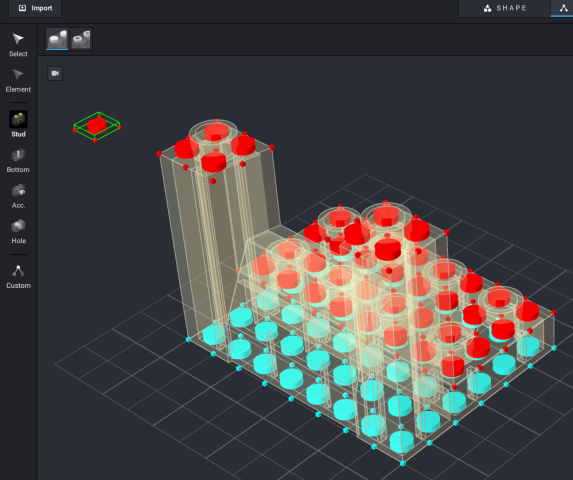The width and height of the screenshot is (573, 480).
Task: Select a cyan cylinder near brick's left edge
Action: [x=214, y=335]
